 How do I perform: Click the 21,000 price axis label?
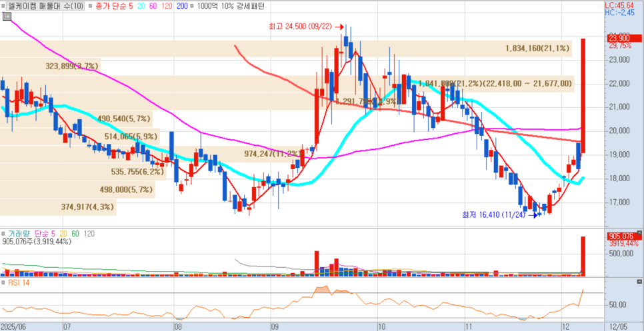(x=620, y=107)
